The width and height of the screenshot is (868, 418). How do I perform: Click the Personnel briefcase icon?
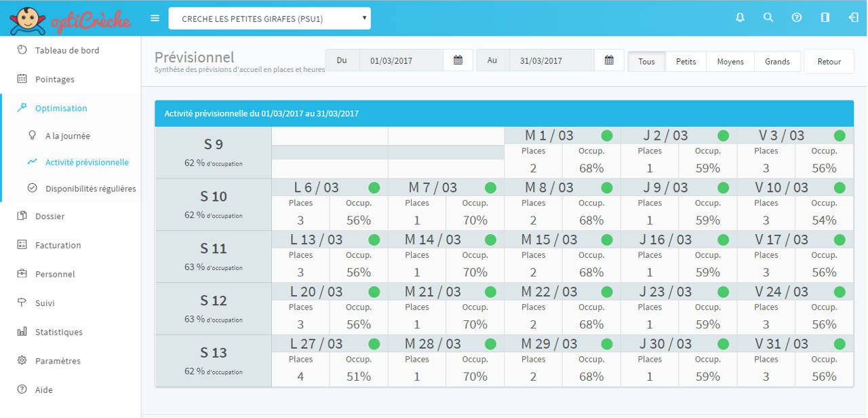tap(22, 273)
